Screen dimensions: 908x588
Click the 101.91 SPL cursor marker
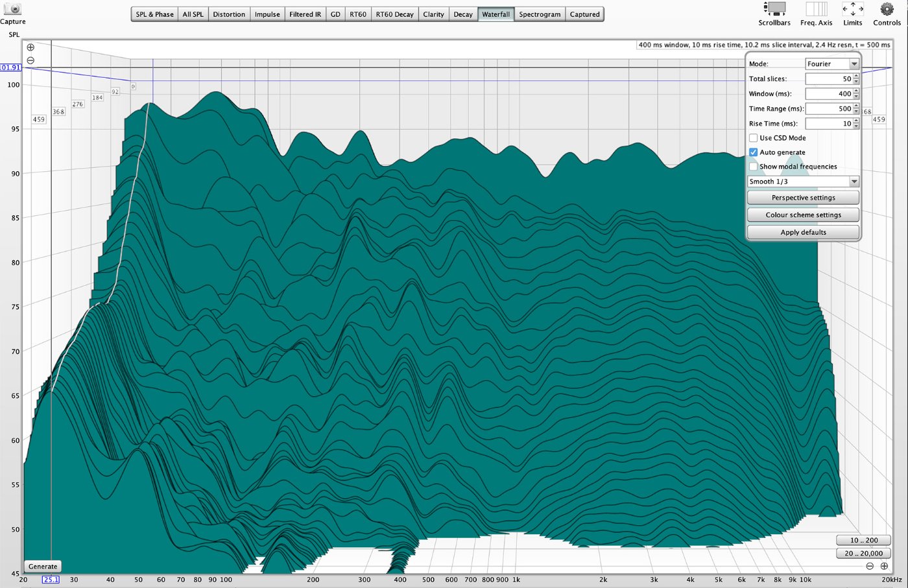(10, 67)
